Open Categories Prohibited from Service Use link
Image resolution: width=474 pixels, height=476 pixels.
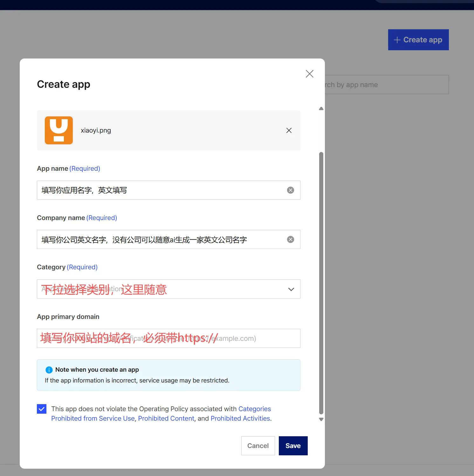click(92, 418)
